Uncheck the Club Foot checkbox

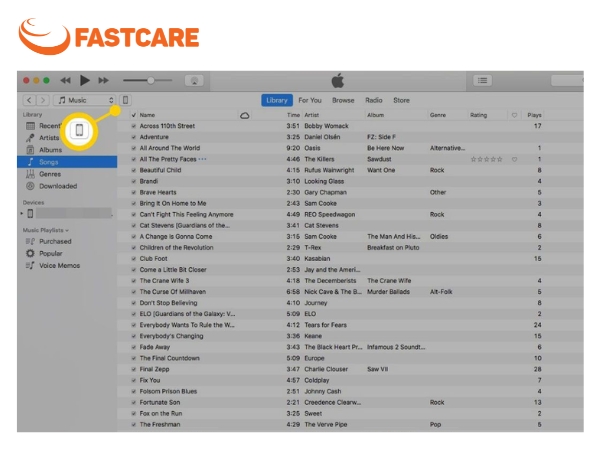[x=134, y=259]
